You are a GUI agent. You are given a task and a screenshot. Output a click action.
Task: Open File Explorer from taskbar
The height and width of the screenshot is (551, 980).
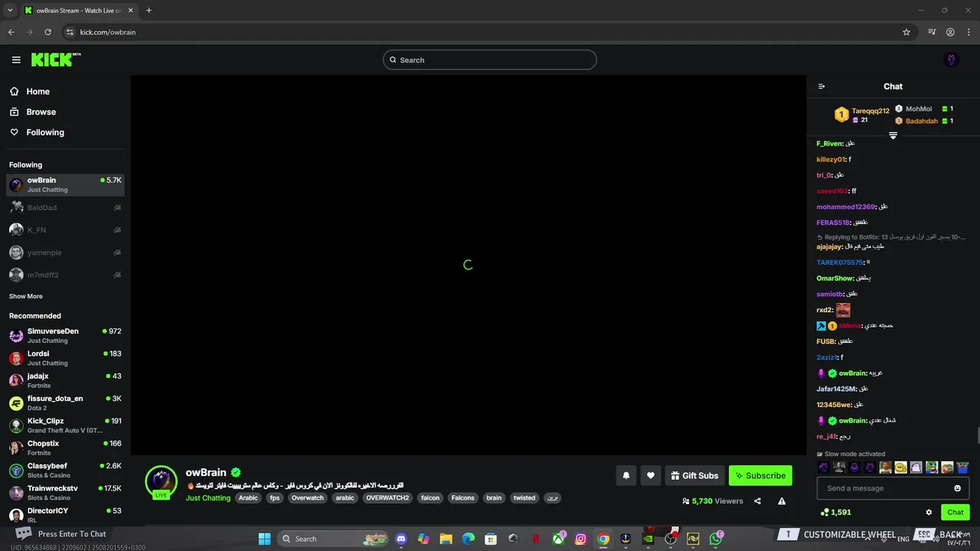click(x=446, y=539)
